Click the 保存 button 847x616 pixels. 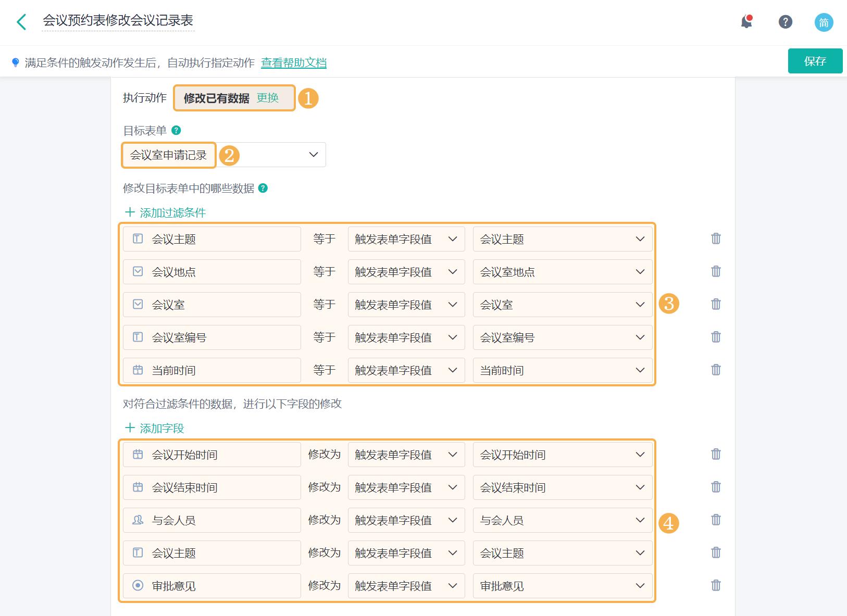(x=815, y=61)
